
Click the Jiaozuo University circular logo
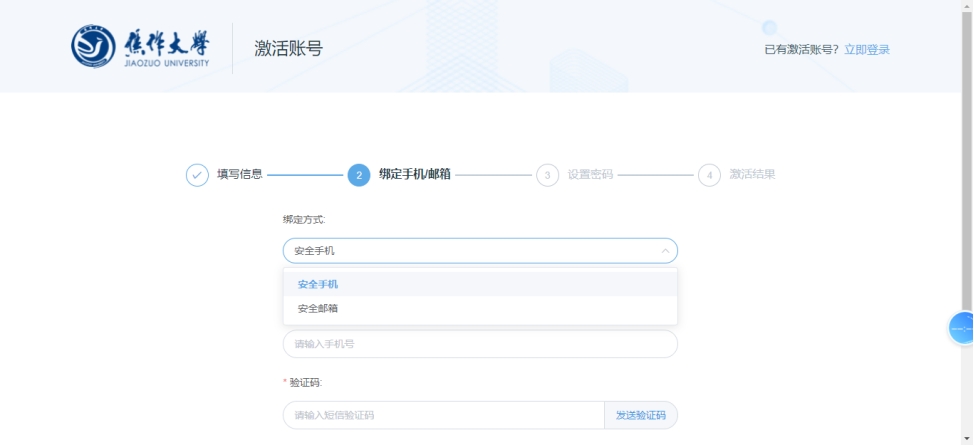click(x=93, y=47)
